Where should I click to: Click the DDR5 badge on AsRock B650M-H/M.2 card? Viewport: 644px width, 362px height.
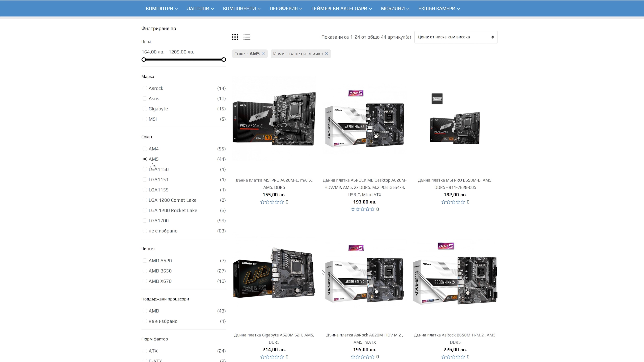446,246
